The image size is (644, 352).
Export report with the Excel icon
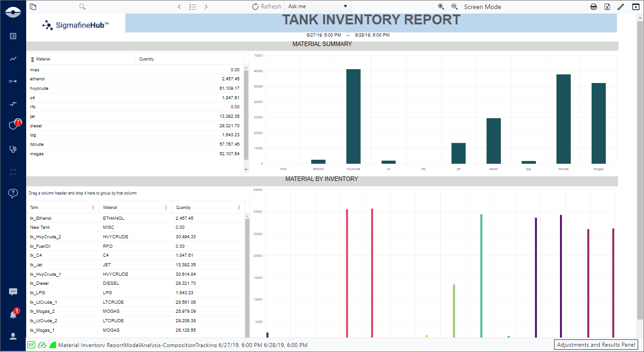tap(607, 7)
